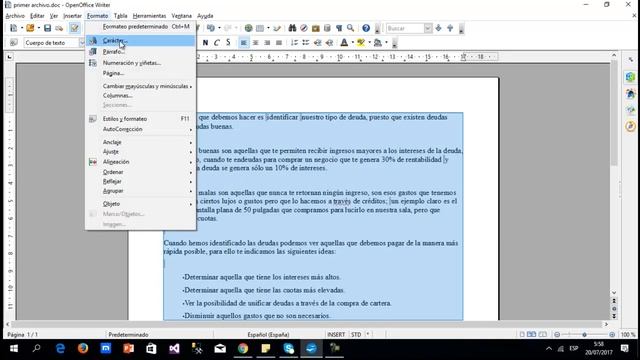Toggle Underline (S) formatting
The image size is (640, 360).
click(x=228, y=42)
